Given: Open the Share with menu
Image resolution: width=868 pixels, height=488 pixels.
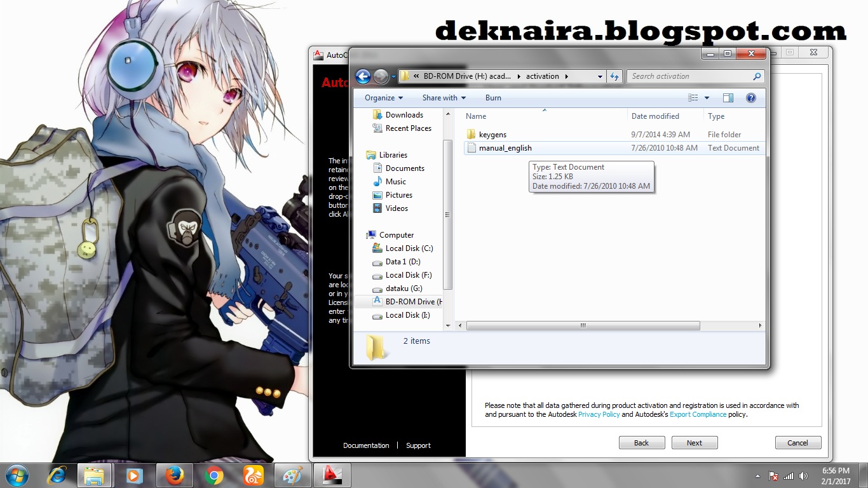Looking at the screenshot, I should [x=444, y=98].
